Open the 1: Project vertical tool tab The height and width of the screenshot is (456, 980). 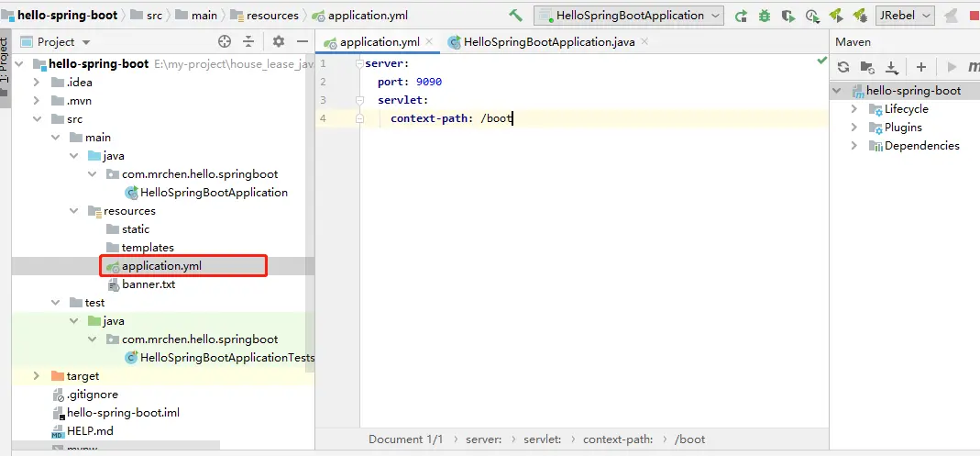5,66
